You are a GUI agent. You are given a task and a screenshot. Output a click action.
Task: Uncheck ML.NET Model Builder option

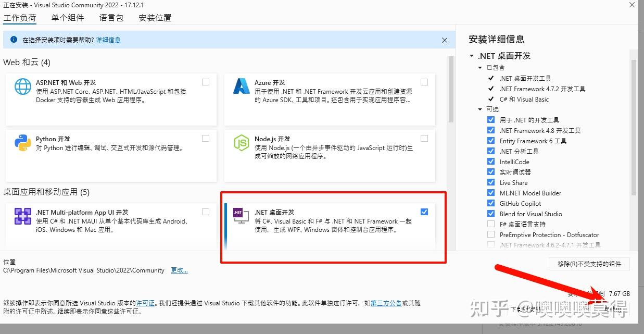coord(491,193)
